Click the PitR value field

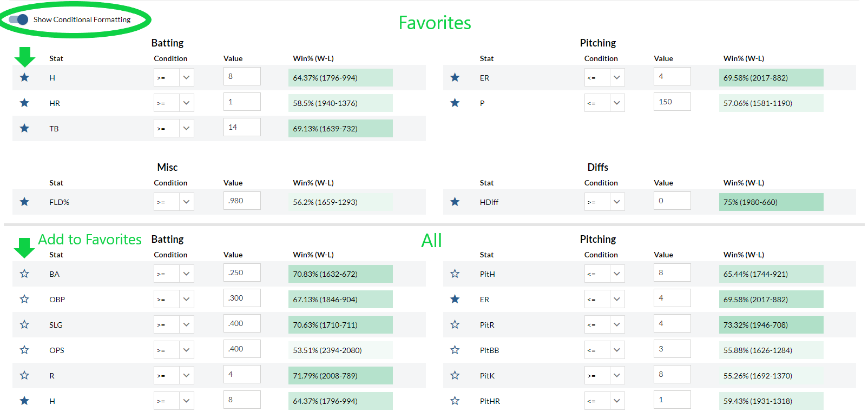tap(672, 324)
